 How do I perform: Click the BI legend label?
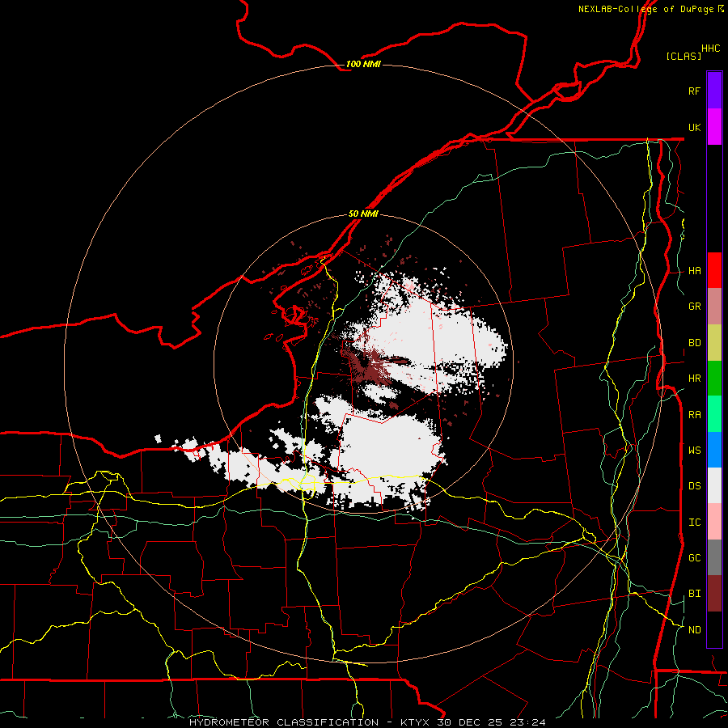pos(694,594)
